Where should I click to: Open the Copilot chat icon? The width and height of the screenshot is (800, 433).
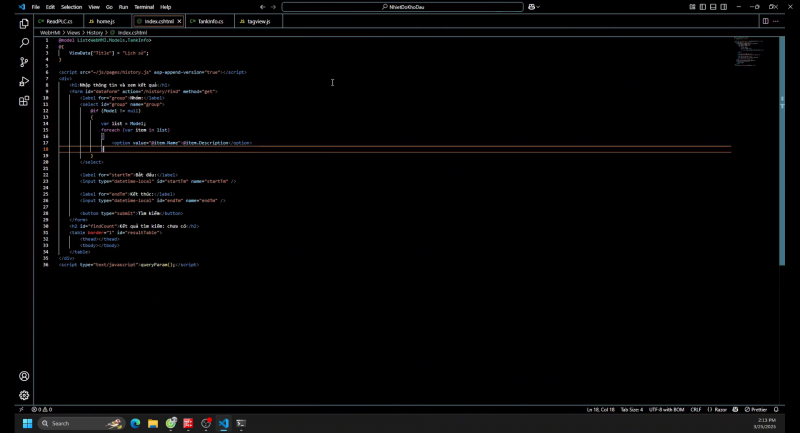532,7
